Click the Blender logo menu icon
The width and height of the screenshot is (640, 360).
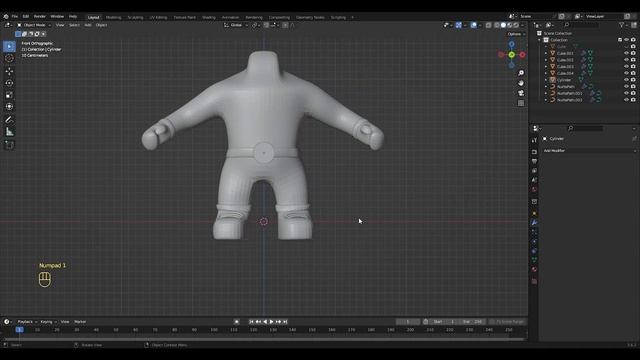point(6,17)
